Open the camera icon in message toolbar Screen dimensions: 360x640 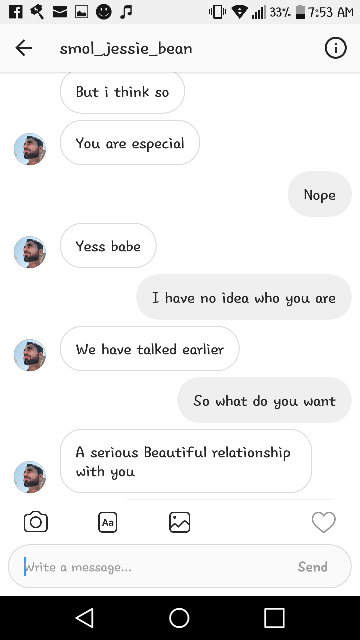click(36, 522)
